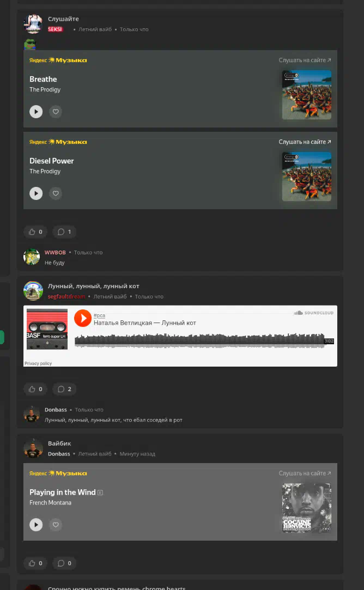Screen dimensions: 364x590
Task: Like the Лунный кот post
Action: 35,389
